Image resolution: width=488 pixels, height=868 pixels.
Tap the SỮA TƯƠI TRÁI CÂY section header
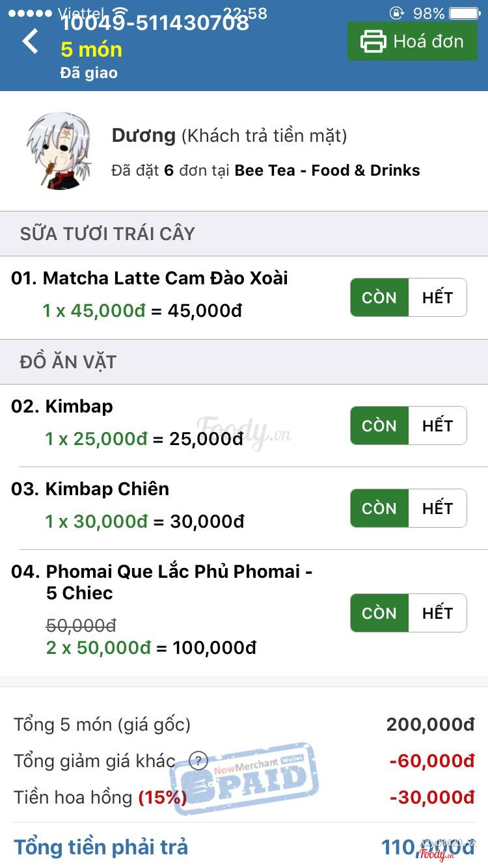click(107, 234)
